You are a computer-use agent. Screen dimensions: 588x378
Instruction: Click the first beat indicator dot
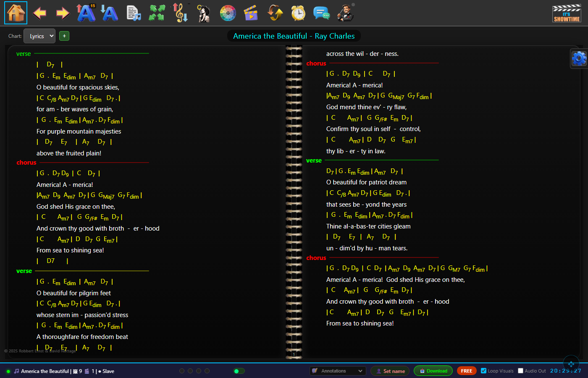[182, 371]
